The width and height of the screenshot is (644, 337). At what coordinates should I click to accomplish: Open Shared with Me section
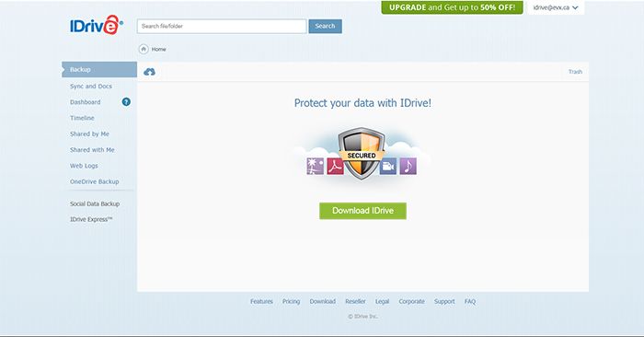92,150
